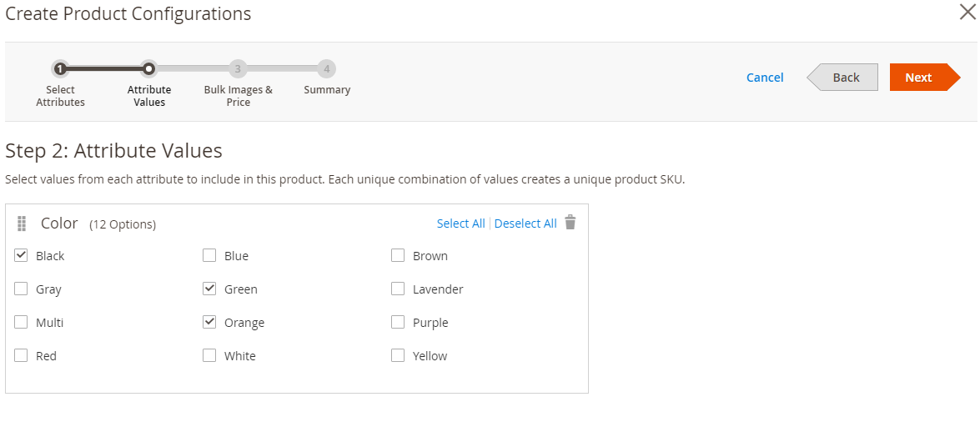Check the Yellow color checkbox
980x432 pixels.
click(398, 356)
